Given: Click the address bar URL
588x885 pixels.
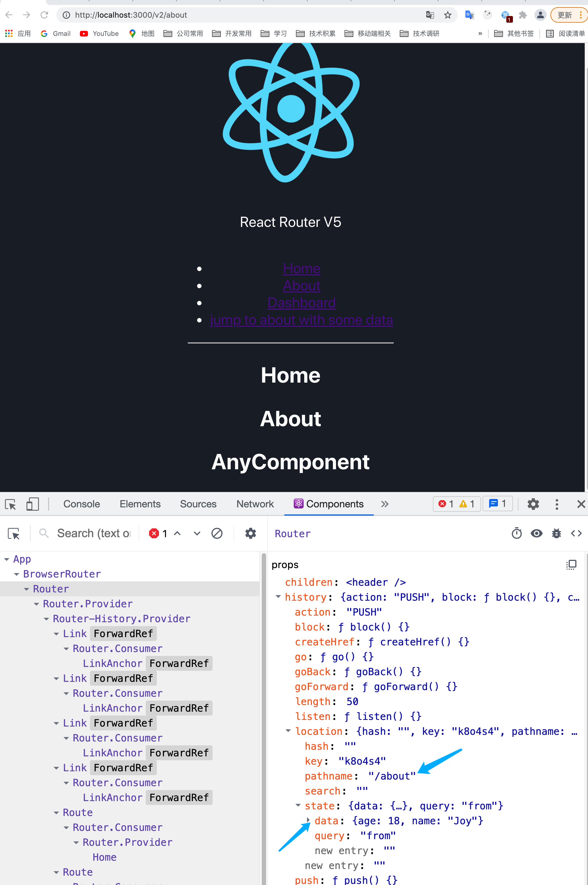Looking at the screenshot, I should click(x=131, y=15).
